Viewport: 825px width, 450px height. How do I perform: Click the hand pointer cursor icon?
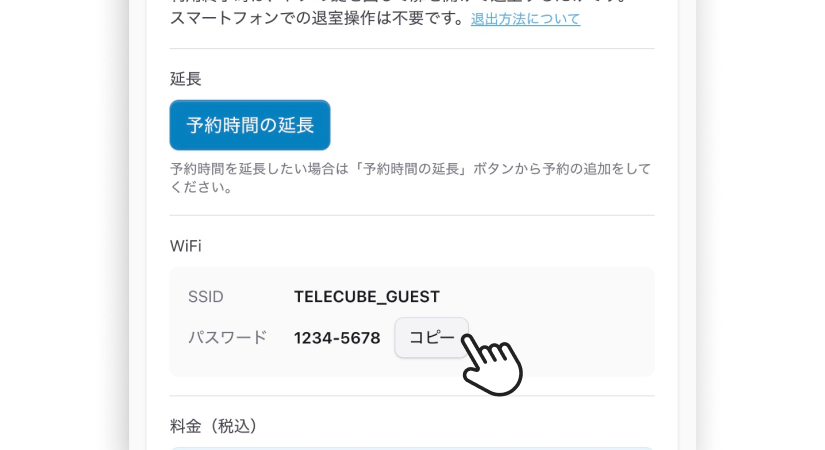pyautogui.click(x=492, y=363)
